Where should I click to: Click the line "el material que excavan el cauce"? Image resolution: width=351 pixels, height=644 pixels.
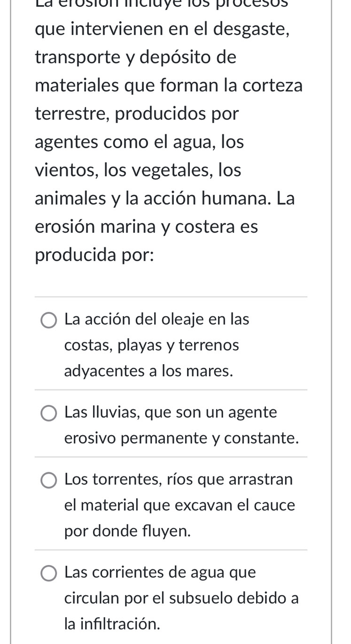[180, 505]
